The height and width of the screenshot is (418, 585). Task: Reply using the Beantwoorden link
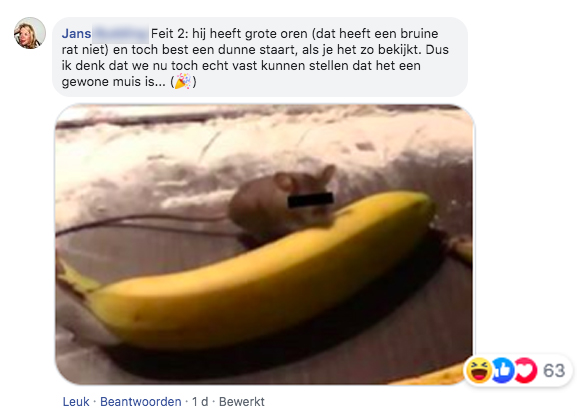pos(141,402)
